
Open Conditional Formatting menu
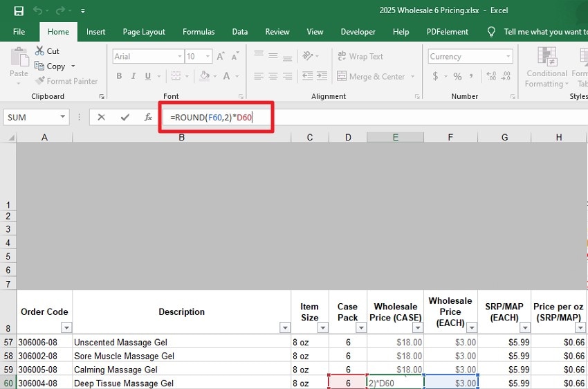546,68
